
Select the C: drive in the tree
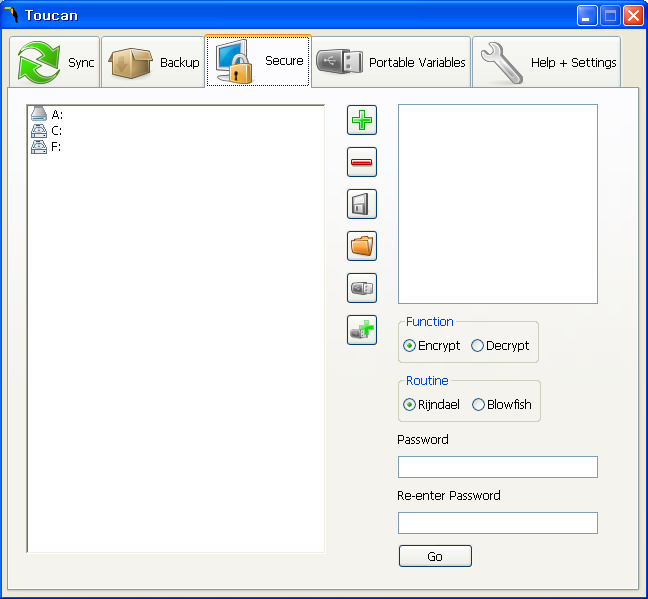tap(57, 131)
